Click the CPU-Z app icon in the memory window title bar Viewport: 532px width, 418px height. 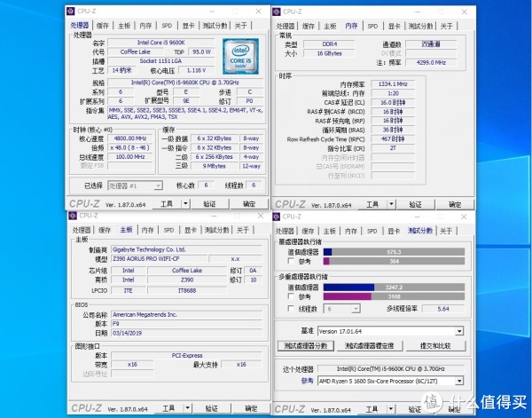point(277,12)
